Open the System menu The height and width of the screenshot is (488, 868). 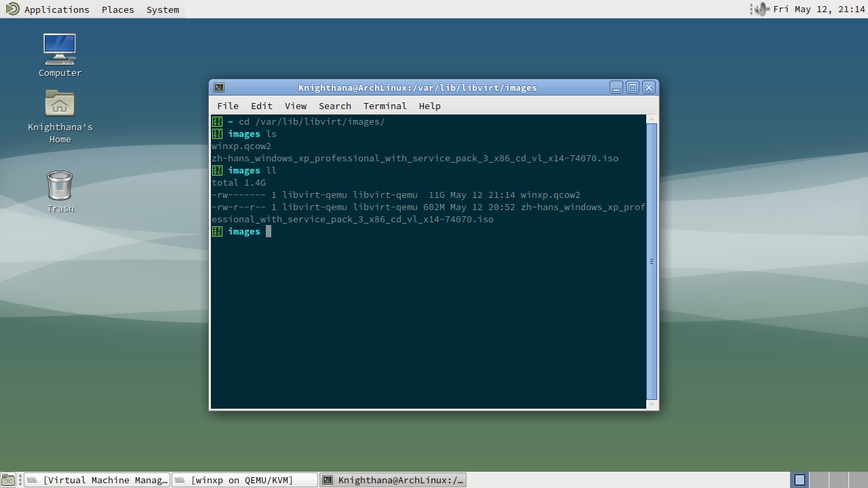coord(163,9)
